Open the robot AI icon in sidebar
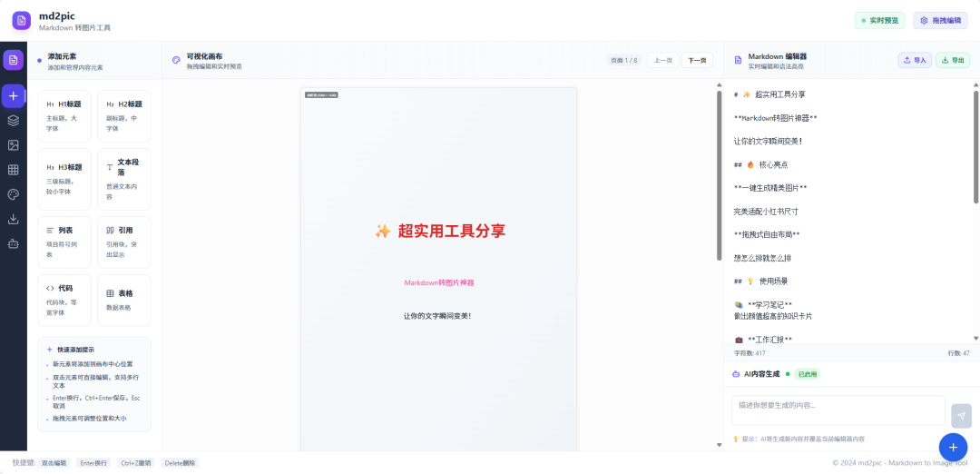The image size is (980, 474). 13,244
